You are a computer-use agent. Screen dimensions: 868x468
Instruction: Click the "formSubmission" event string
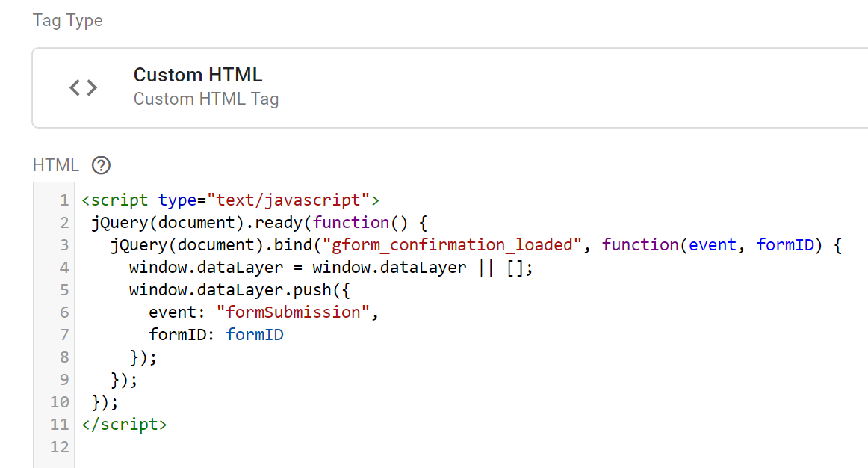pyautogui.click(x=293, y=312)
